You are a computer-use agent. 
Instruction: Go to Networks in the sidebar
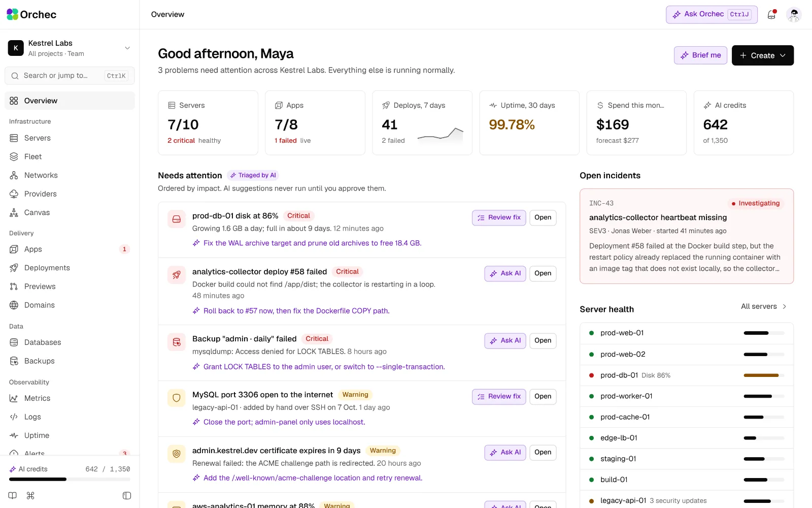70,175
